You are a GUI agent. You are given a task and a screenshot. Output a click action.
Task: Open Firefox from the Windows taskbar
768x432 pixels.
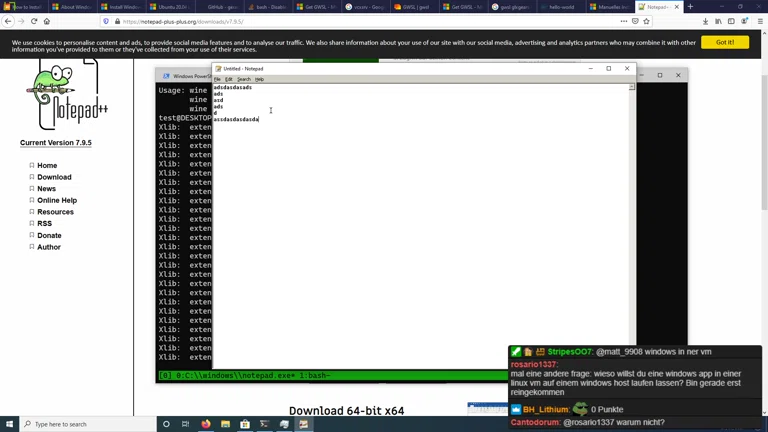click(x=206, y=424)
